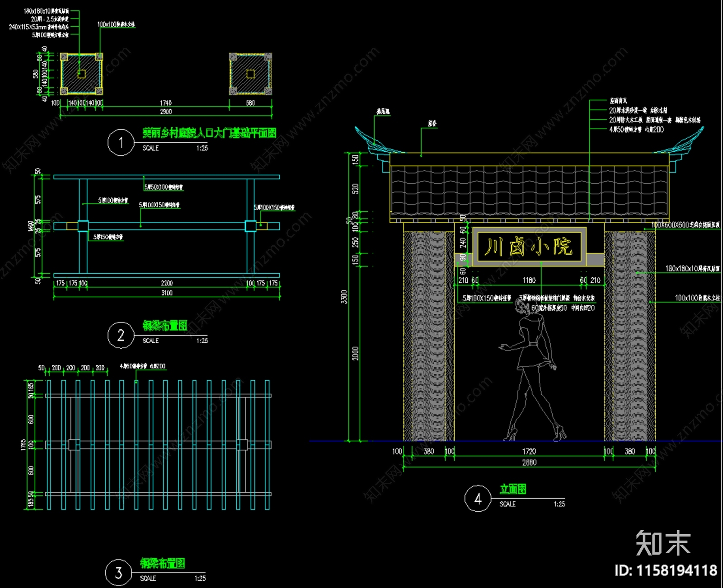This screenshot has height=588, width=723.
Task: Select the "1740" dimension between the column bases
Action: pyautogui.click(x=166, y=103)
